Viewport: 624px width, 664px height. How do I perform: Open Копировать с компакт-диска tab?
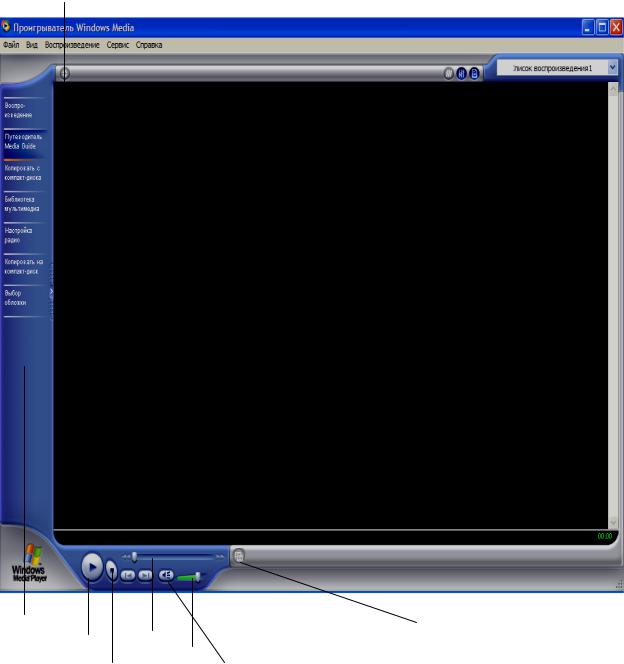[x=25, y=173]
